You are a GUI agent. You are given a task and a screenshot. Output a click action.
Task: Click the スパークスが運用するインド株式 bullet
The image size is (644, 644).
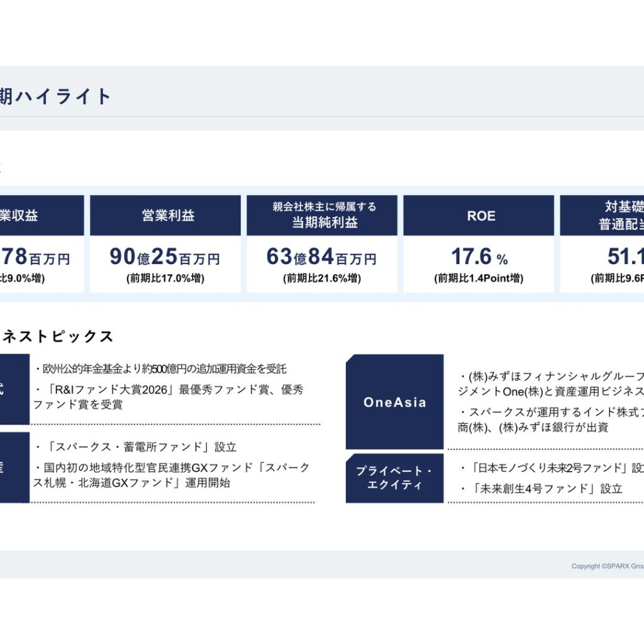point(551,419)
